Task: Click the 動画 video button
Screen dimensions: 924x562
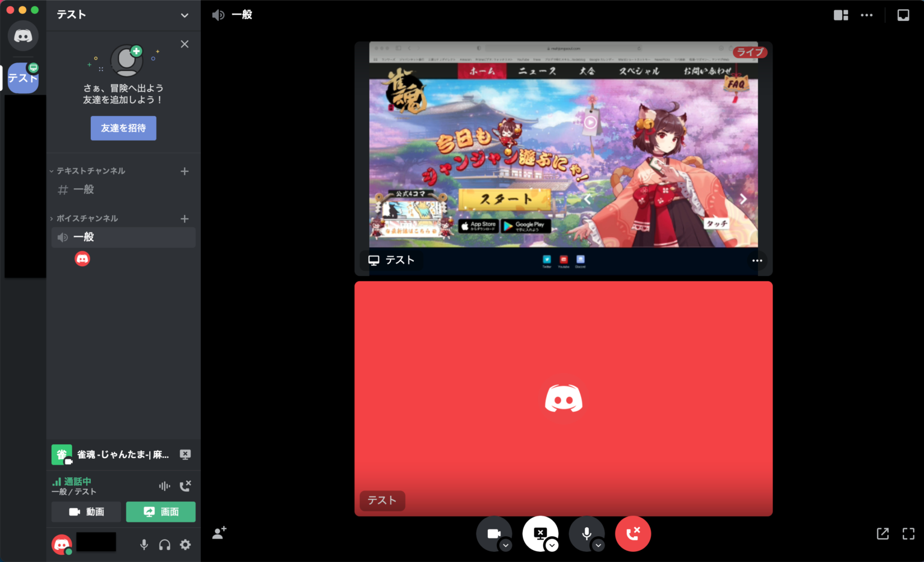Action: 87,512
